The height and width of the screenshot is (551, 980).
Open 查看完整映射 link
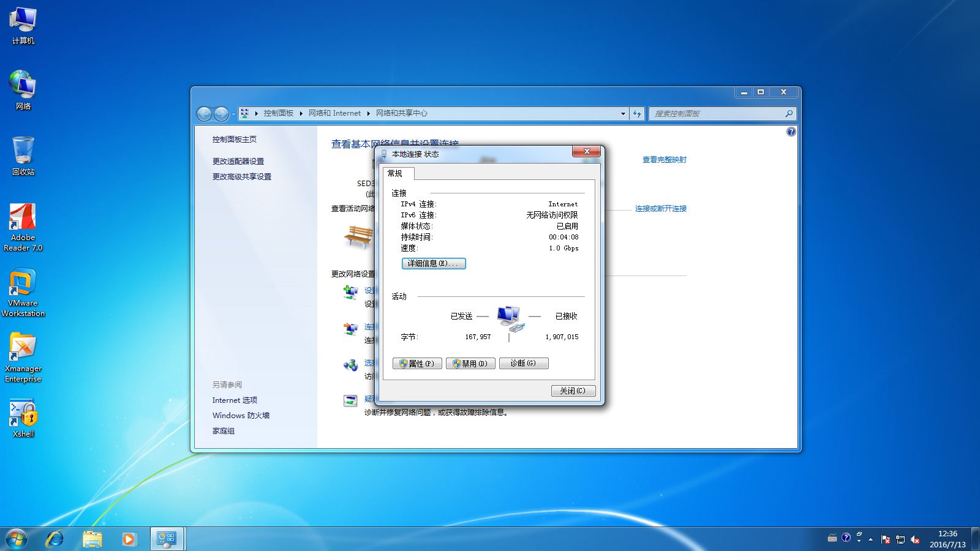665,160
